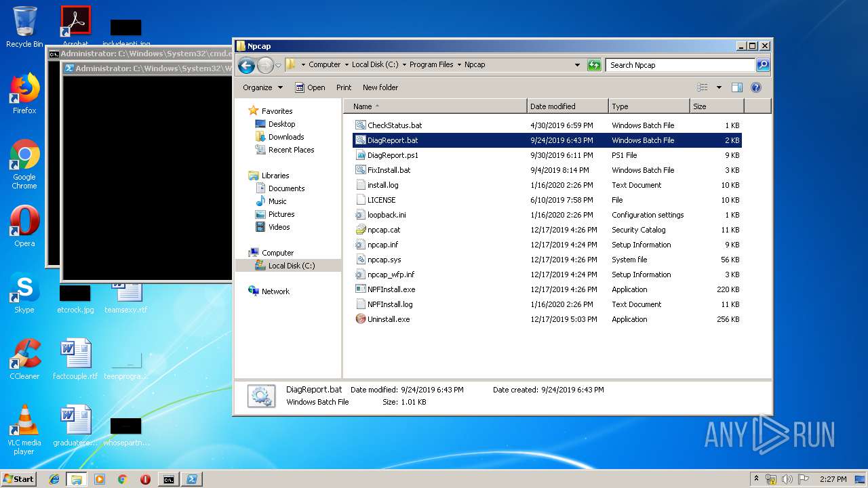Select the NPFInstall.exe application icon

point(361,289)
